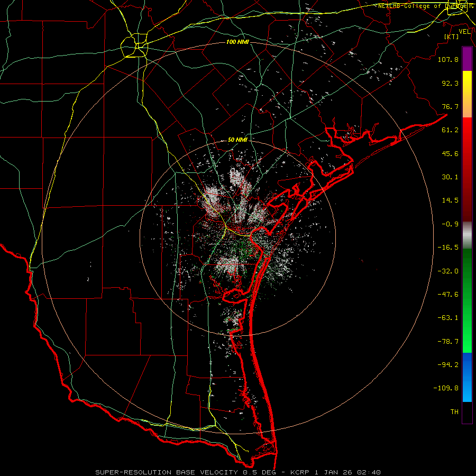Click the NEXLAB-College of DuPage credit text

[x=425, y=6]
